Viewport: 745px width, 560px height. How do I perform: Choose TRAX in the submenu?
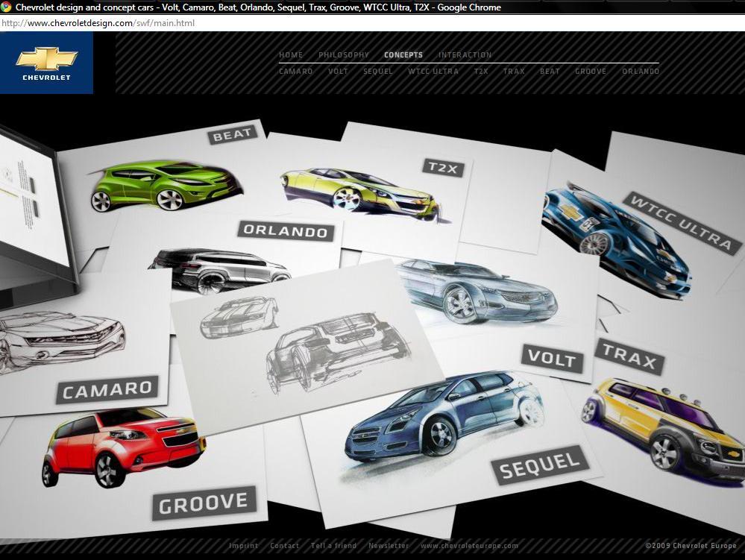[x=514, y=72]
